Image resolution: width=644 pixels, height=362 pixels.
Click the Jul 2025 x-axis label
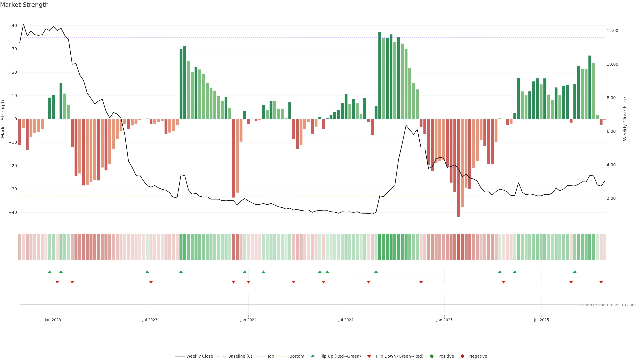(541, 320)
